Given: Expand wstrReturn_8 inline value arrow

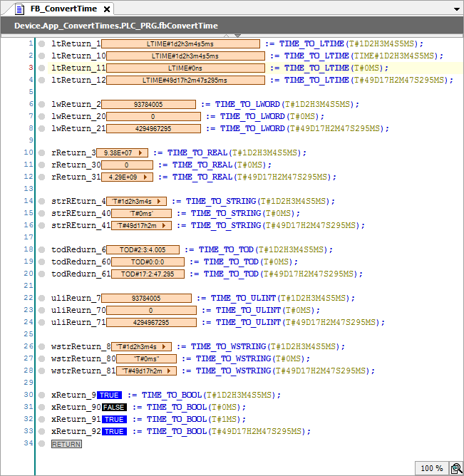Looking at the screenshot, I should [167, 346].
